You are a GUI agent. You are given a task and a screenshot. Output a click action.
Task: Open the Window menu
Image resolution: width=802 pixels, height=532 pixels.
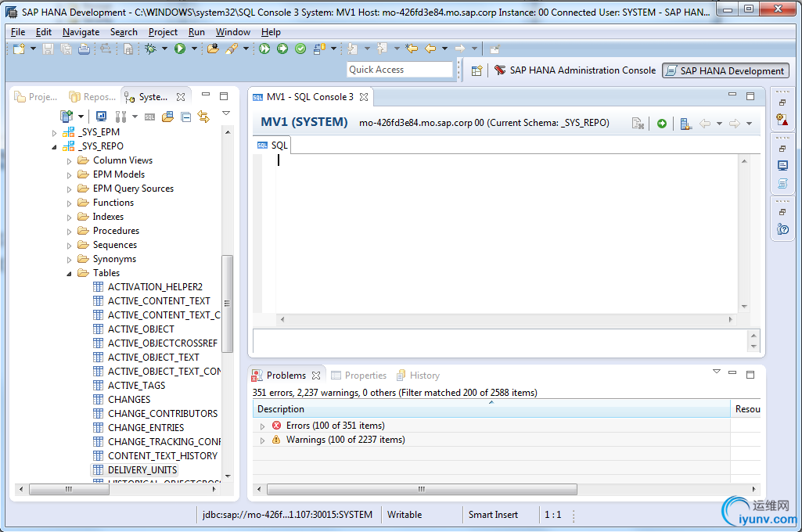coord(232,32)
